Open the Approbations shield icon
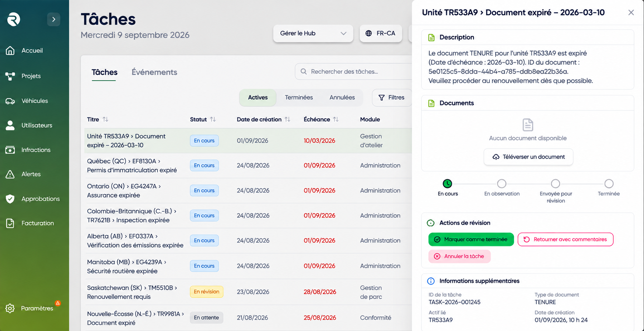Viewport: 644px width, 331px height. [10, 199]
